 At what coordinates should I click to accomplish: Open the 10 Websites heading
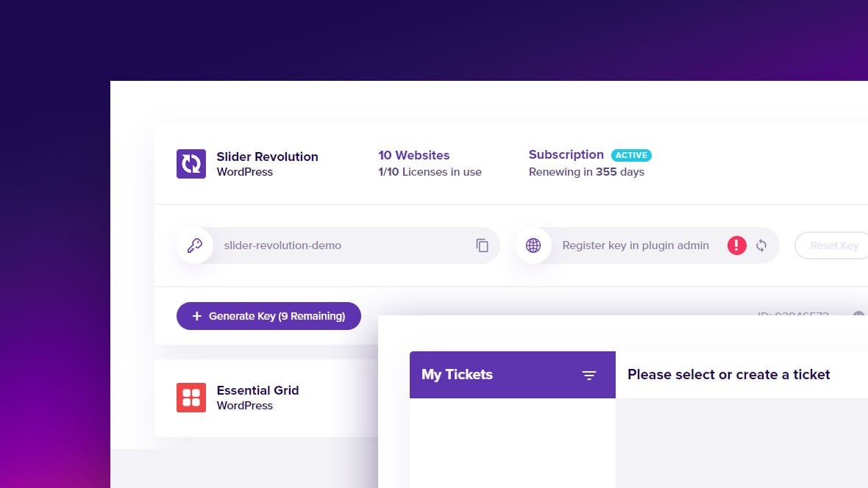(413, 156)
